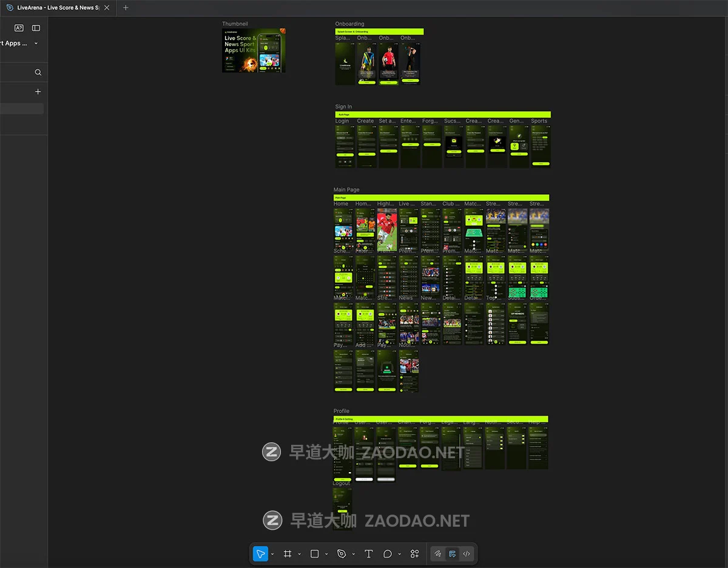Image resolution: width=728 pixels, height=568 pixels.
Task: Switch to Design mode in toolbar
Action: point(452,553)
